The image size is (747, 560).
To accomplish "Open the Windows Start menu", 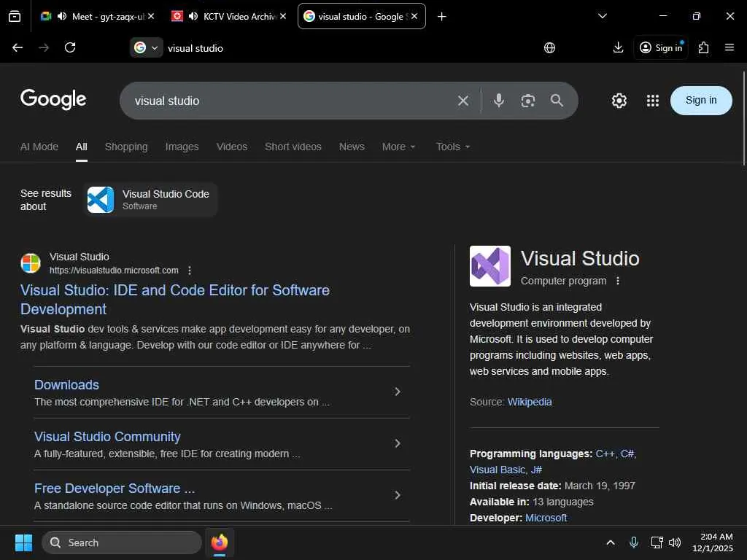I will point(23,542).
